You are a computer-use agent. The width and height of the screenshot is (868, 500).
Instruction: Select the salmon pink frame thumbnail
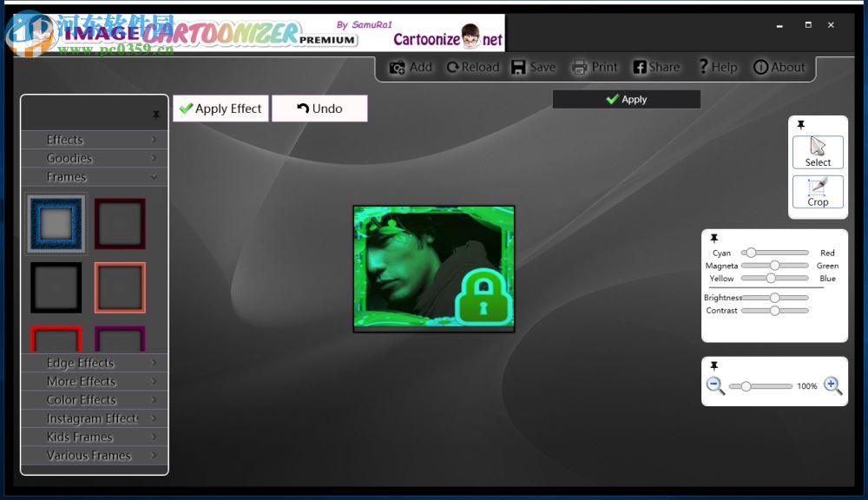coord(120,287)
